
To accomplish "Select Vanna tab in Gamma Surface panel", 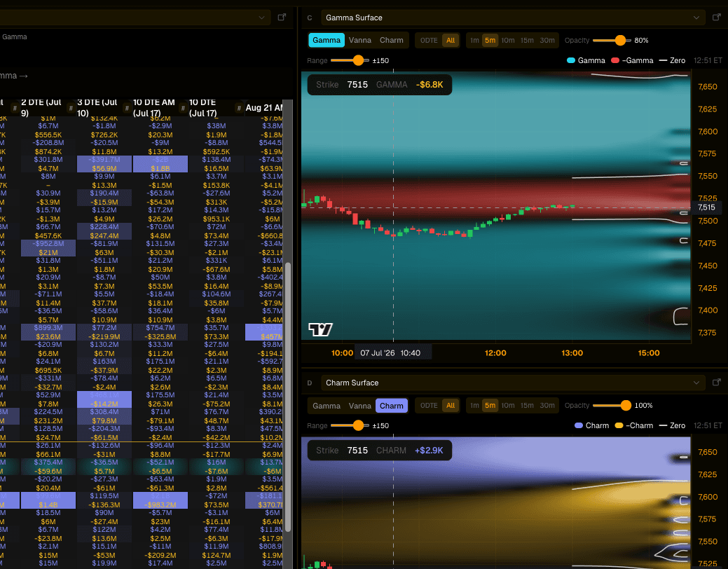I will point(360,41).
